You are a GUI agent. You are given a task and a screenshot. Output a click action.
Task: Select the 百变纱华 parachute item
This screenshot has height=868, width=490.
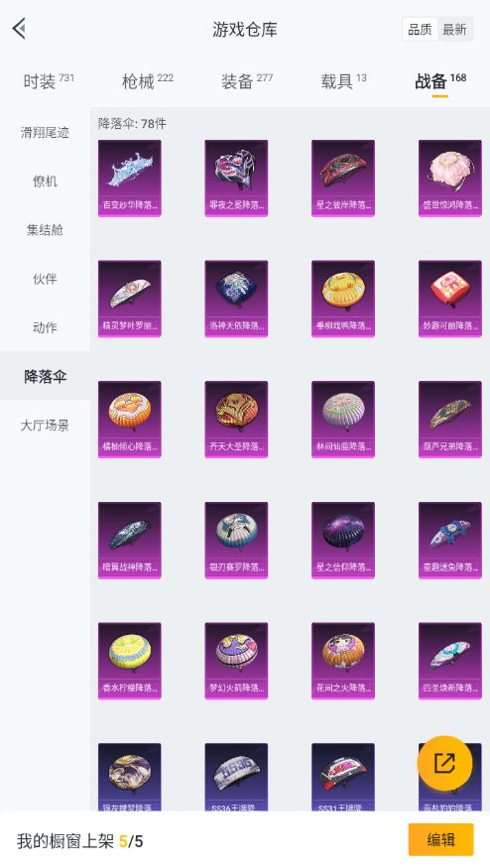[x=130, y=179]
